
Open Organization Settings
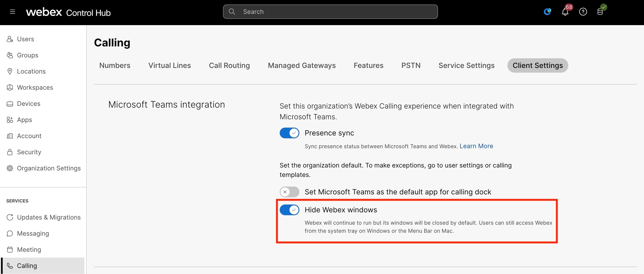49,168
